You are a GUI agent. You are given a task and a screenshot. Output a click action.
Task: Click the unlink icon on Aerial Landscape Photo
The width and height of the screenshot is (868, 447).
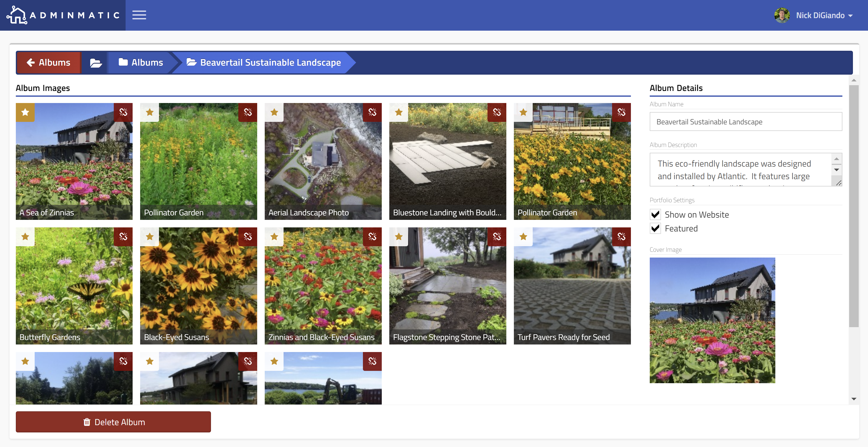tap(372, 112)
